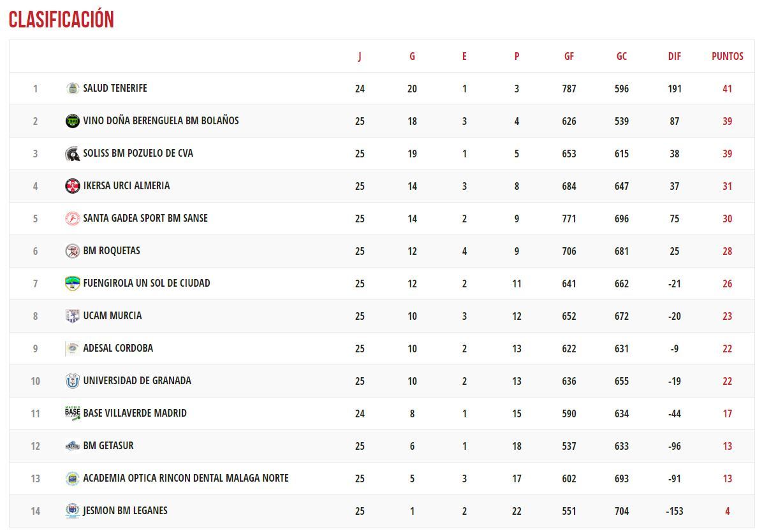Click the Santa Gadea Sport BM Sanse logo
Screen dimensions: 762x532
(x=73, y=219)
